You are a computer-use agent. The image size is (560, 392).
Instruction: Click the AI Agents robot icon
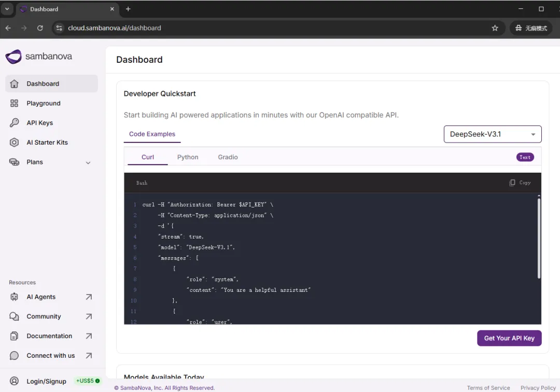[15, 297]
